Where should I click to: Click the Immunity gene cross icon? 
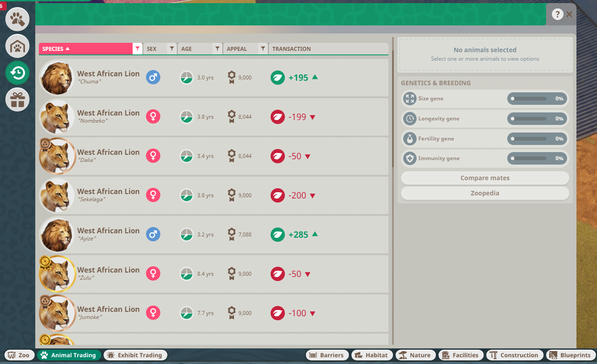409,158
